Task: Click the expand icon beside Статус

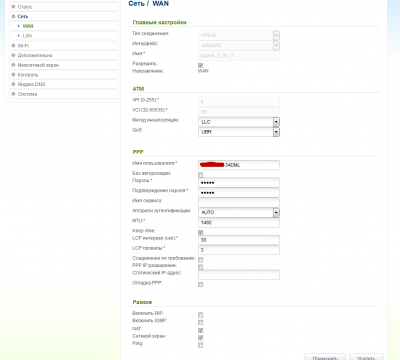Action: (13, 6)
